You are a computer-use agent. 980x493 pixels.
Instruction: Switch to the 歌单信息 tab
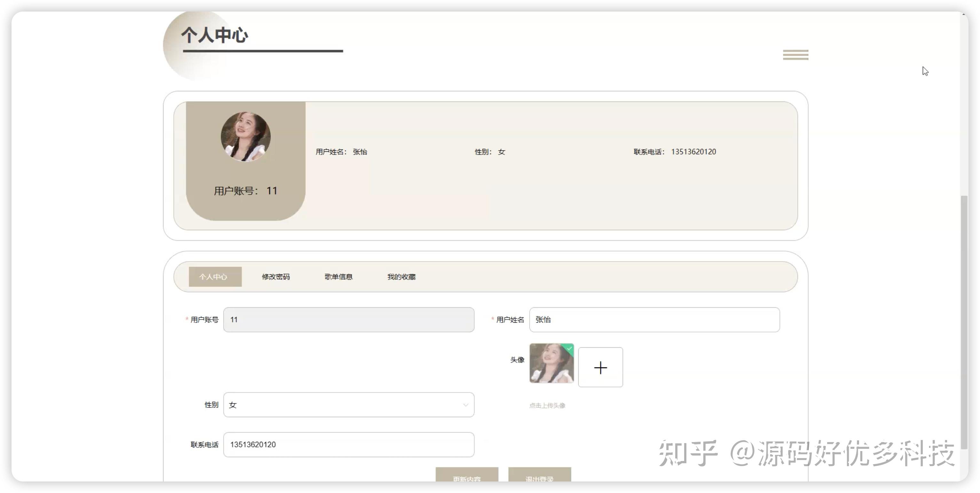tap(338, 277)
